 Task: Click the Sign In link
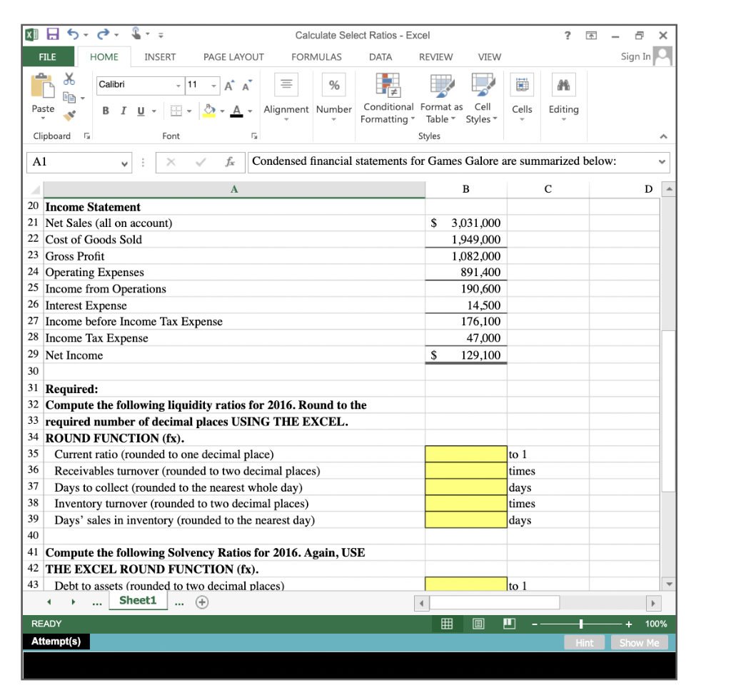point(635,57)
